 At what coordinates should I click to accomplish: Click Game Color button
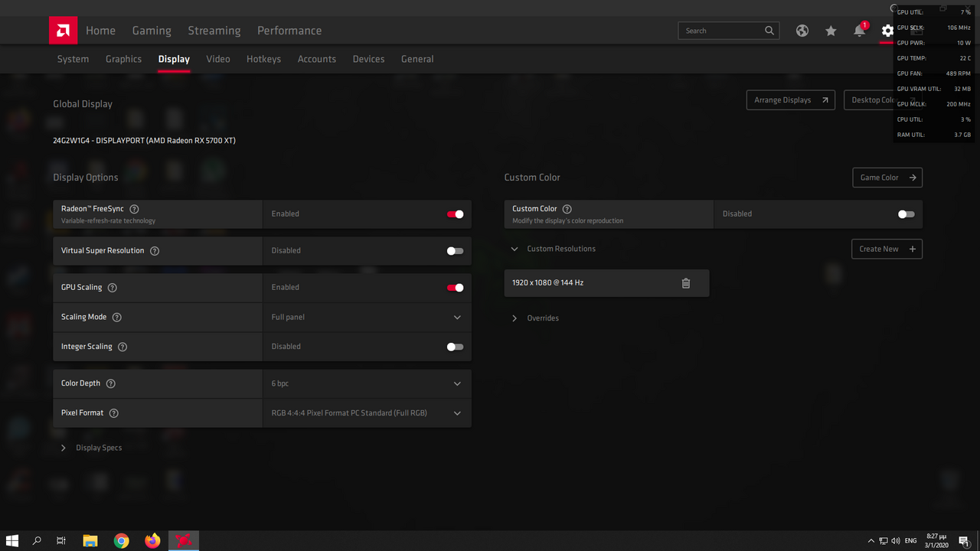pyautogui.click(x=887, y=178)
